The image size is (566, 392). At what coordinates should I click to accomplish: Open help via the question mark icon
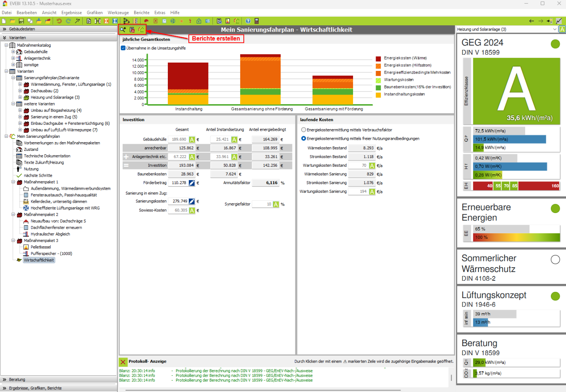pyautogui.click(x=248, y=21)
